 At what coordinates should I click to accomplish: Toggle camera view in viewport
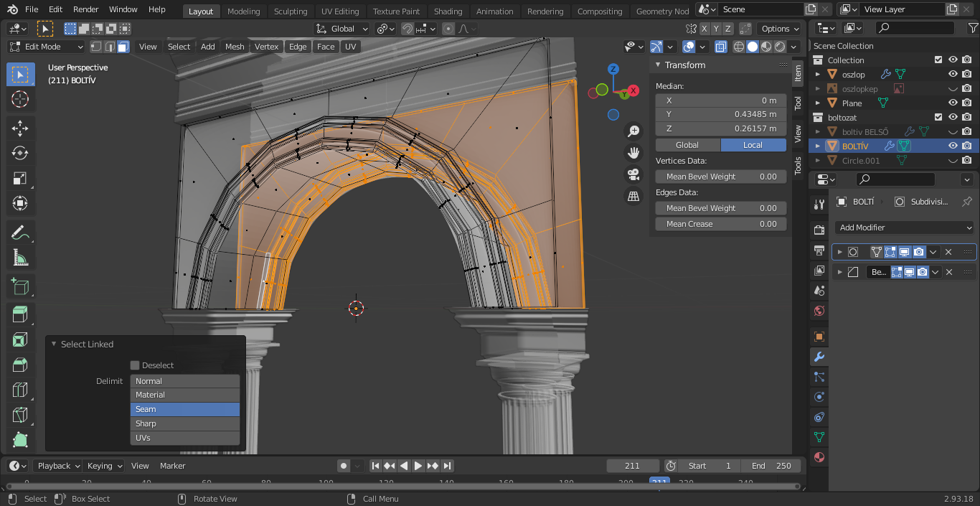pyautogui.click(x=633, y=174)
